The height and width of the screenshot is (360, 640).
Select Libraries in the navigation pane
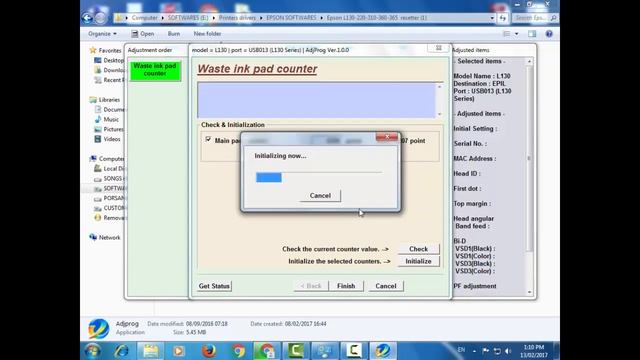[109, 100]
